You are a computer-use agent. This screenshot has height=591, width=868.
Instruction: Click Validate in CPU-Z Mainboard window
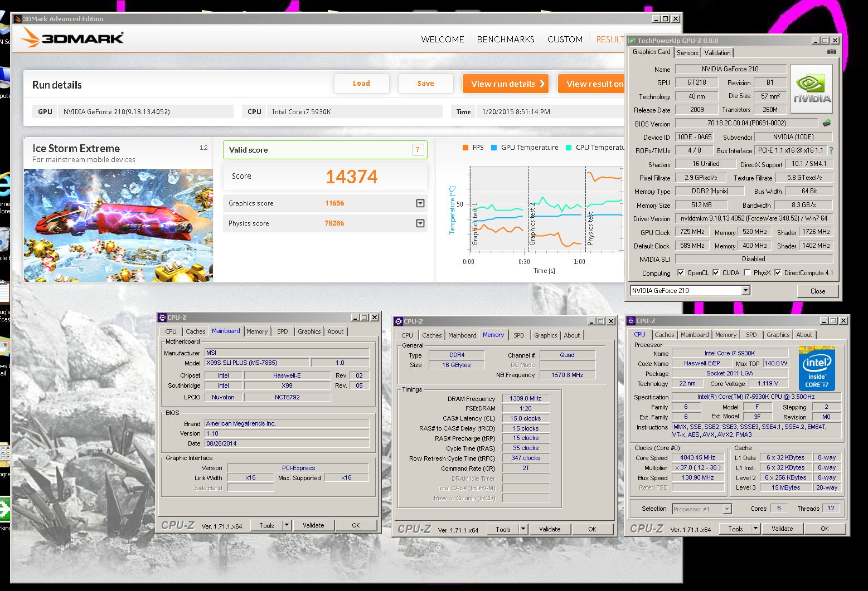(x=313, y=525)
